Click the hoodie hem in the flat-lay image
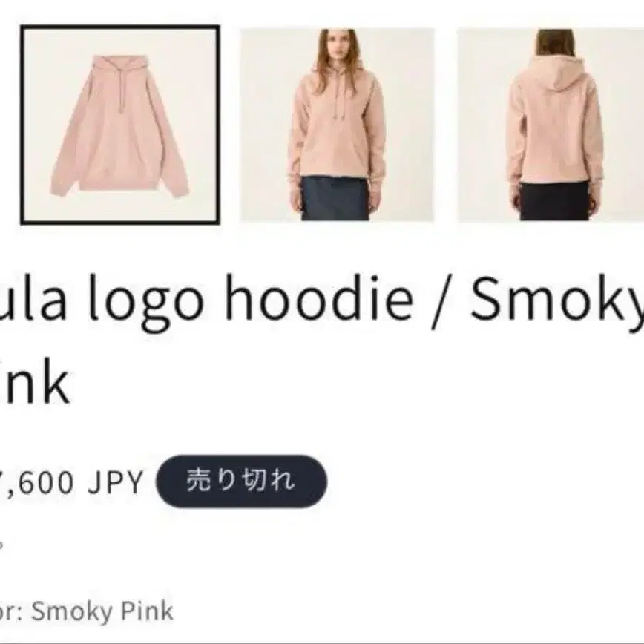The height and width of the screenshot is (644, 644). tap(119, 184)
